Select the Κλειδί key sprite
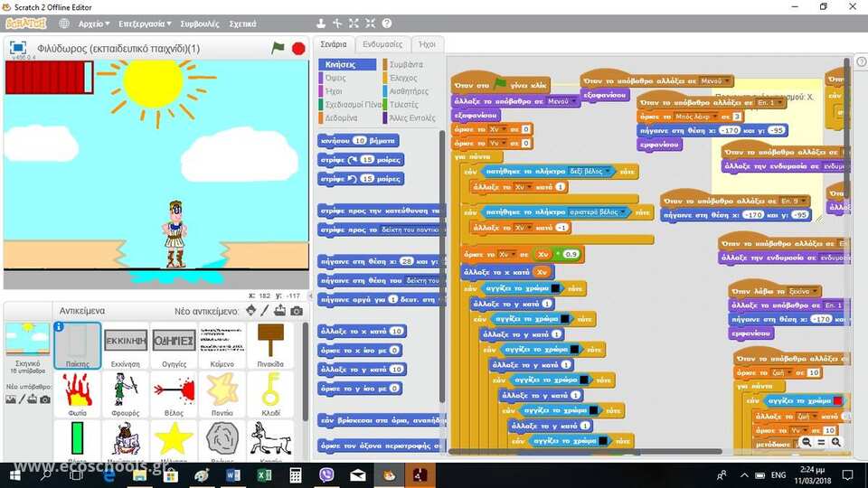Screen dimensions: 868x488 pyautogui.click(x=270, y=393)
